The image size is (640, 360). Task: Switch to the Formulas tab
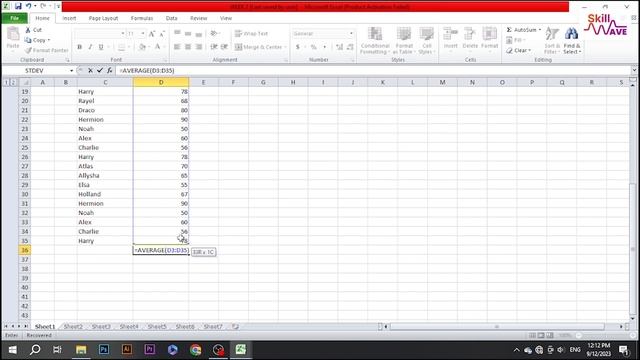point(142,18)
